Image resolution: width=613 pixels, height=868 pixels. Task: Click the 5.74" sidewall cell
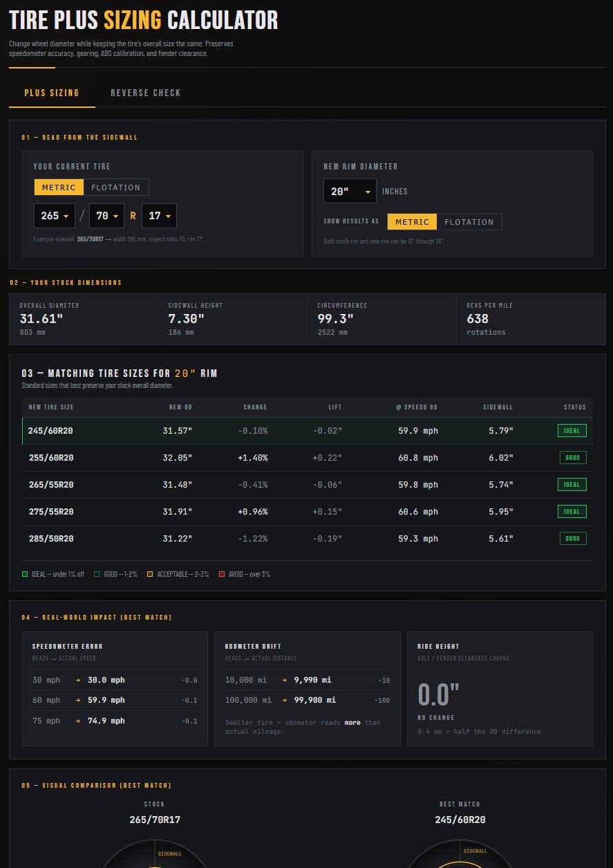tap(500, 485)
